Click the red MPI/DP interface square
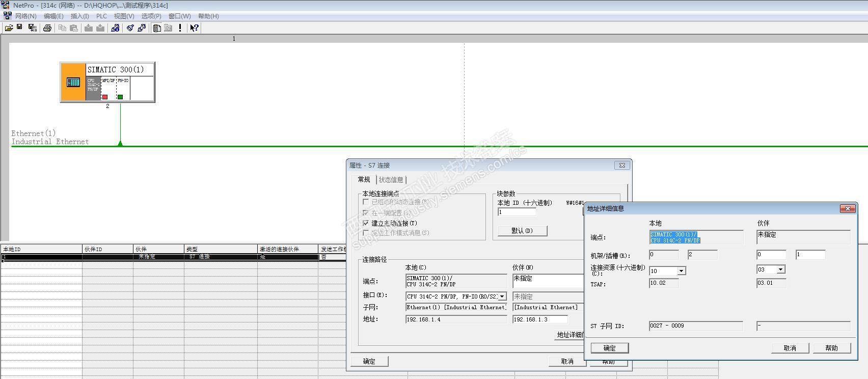This screenshot has width=868, height=379. click(x=105, y=97)
